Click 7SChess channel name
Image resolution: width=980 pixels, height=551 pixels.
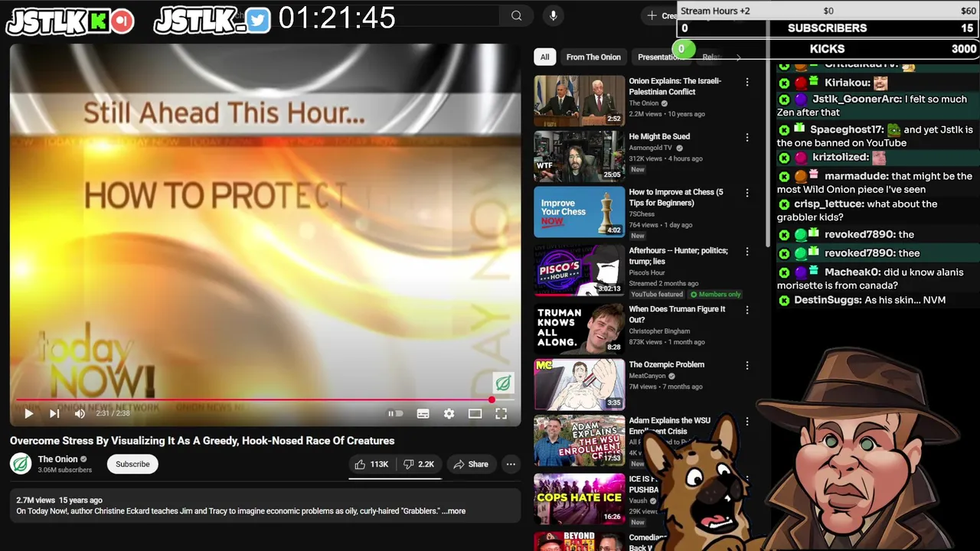643,214
